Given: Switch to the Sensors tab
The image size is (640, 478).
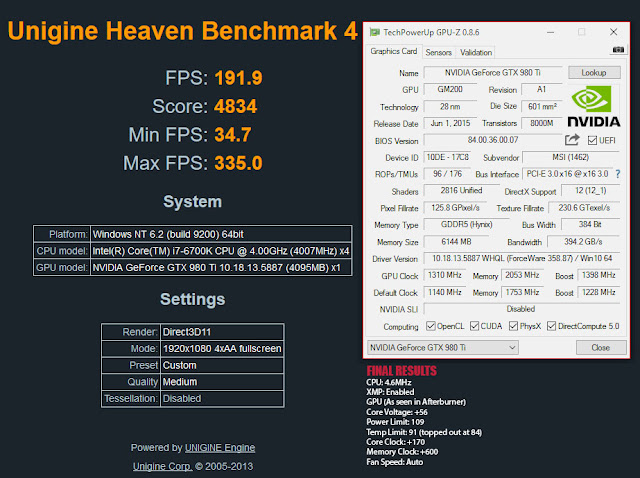Looking at the screenshot, I should (438, 52).
